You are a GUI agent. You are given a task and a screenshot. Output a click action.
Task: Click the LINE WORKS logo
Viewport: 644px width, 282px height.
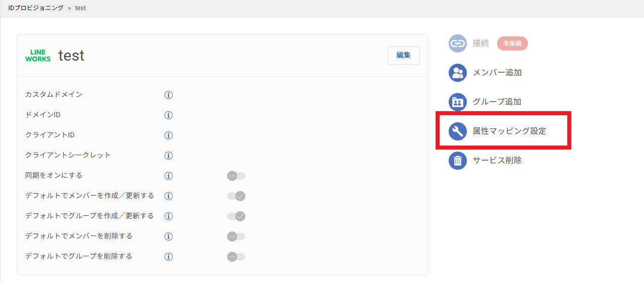pos(38,56)
